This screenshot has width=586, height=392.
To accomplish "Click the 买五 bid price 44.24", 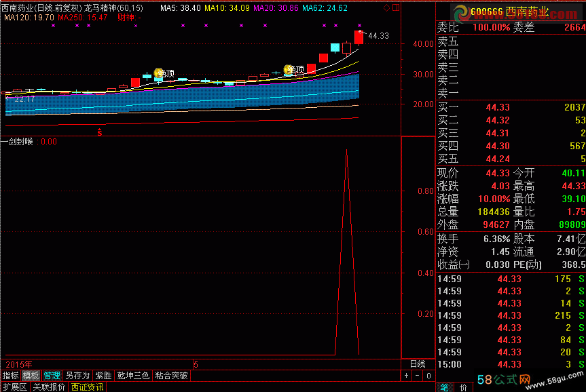I will (498, 159).
